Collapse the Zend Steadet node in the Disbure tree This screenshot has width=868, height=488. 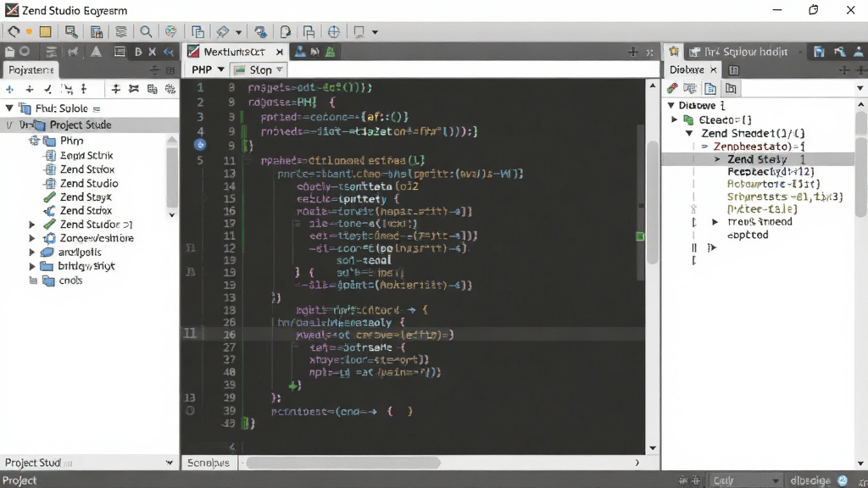coord(689,133)
